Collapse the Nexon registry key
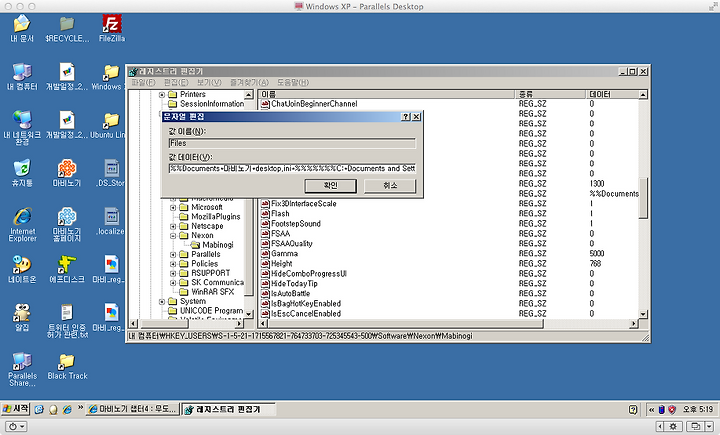The height and width of the screenshot is (435, 720). click(x=173, y=236)
